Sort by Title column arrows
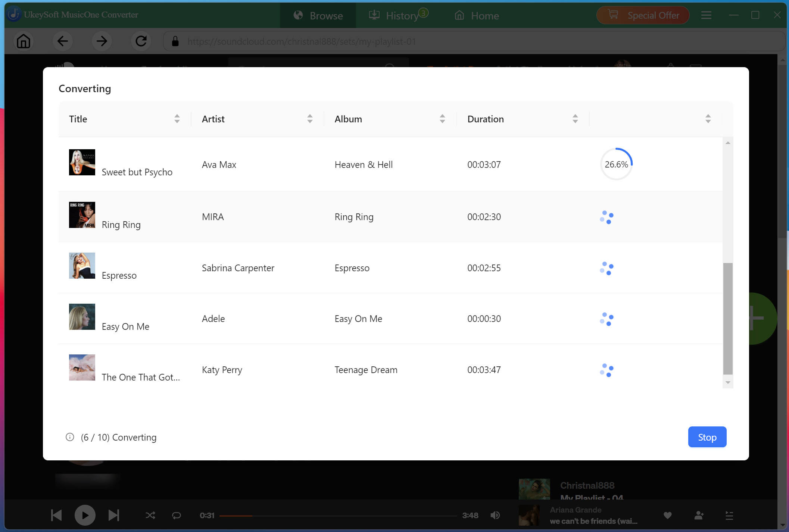 pyautogui.click(x=177, y=119)
